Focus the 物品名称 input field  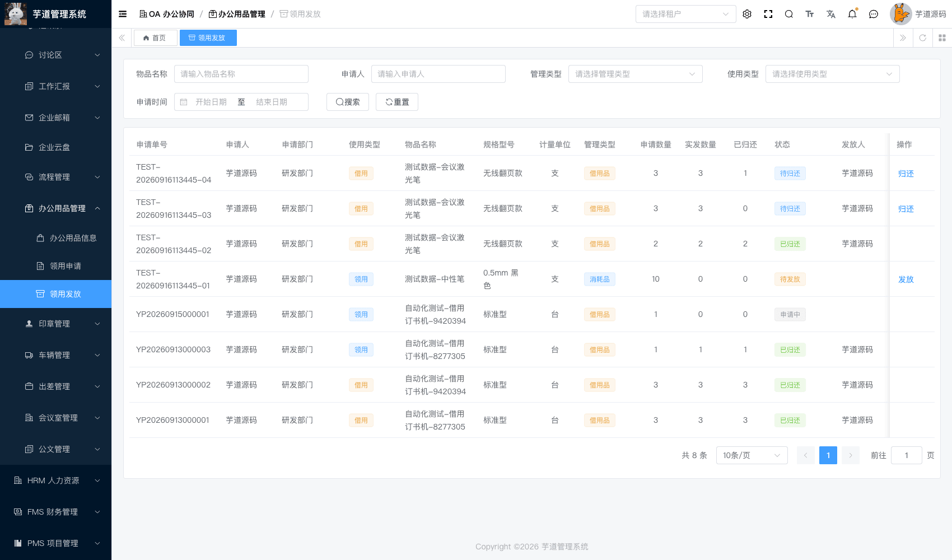(241, 74)
